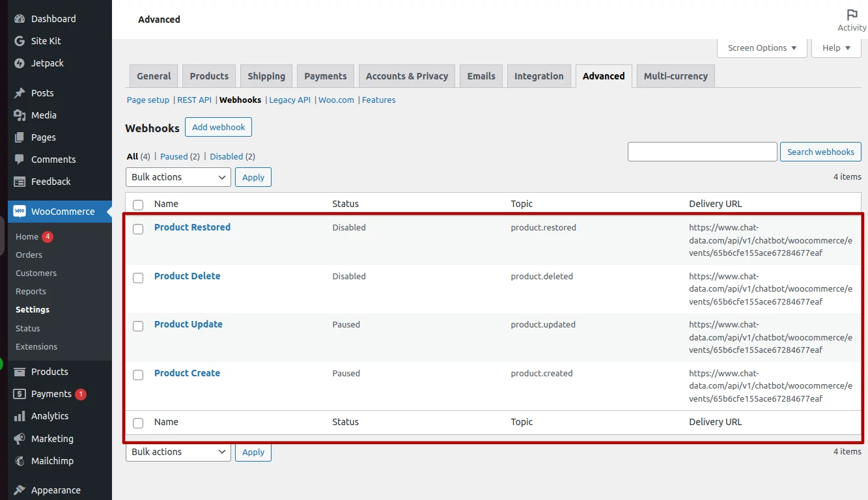Click the Products box icon
This screenshot has height=500, width=868.
tap(20, 372)
